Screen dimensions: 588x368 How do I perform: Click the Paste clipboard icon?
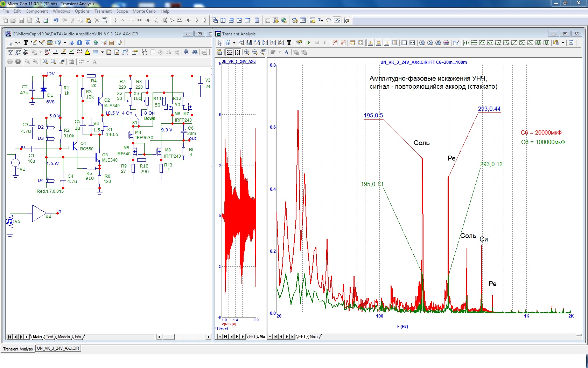point(88,20)
